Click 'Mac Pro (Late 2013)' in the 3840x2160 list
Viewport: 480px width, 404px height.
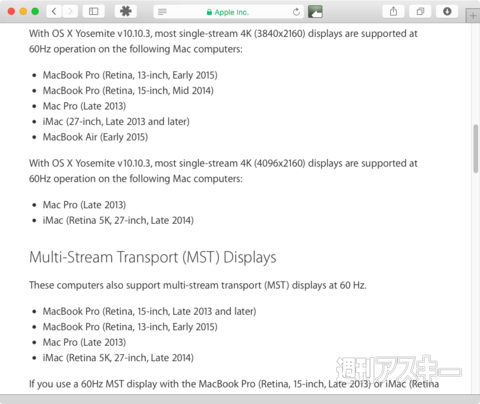(84, 106)
